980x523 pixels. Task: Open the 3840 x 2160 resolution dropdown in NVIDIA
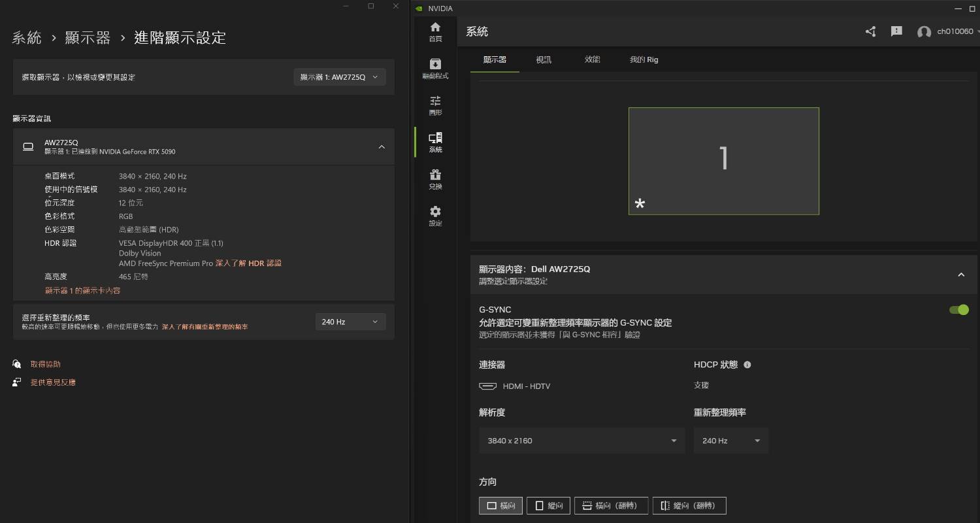click(581, 441)
